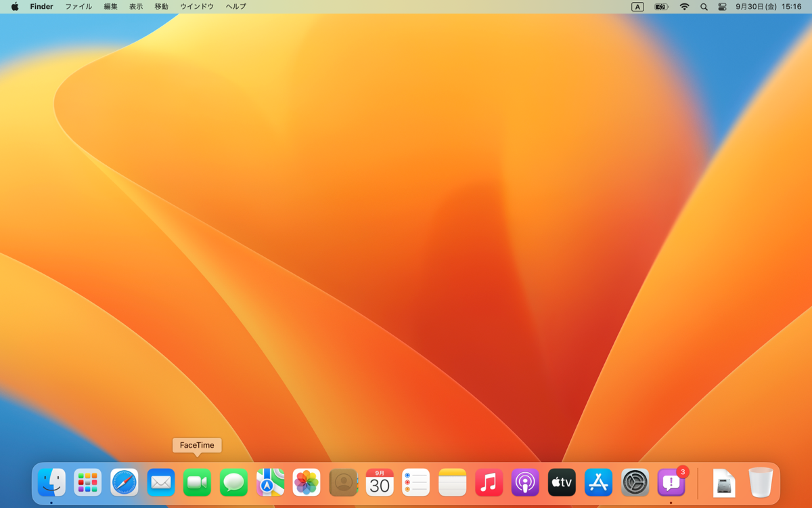Open the ファイル menu
Screen dimensions: 812x508
click(78, 7)
